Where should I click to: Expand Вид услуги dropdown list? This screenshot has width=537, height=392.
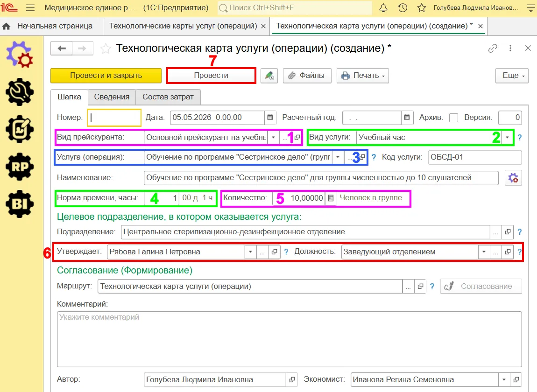click(507, 137)
